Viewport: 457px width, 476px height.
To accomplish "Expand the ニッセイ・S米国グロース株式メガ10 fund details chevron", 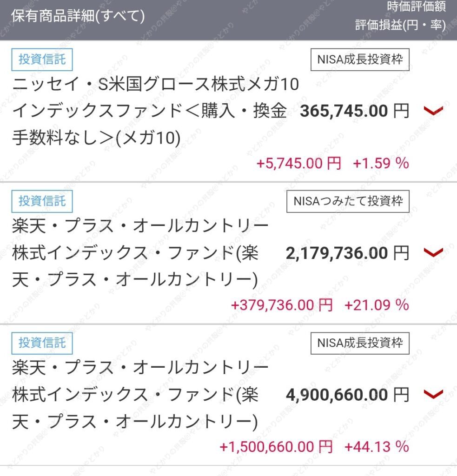I will click(x=433, y=111).
